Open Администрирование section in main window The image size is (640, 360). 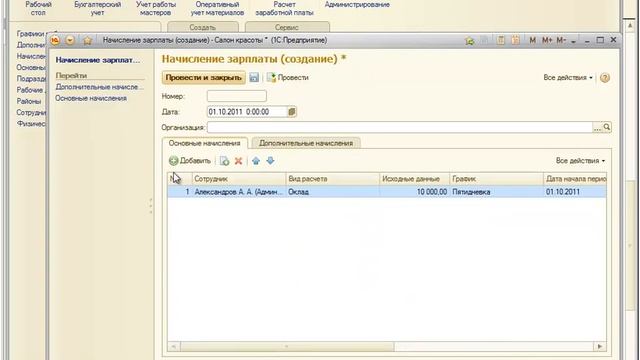pyautogui.click(x=357, y=5)
